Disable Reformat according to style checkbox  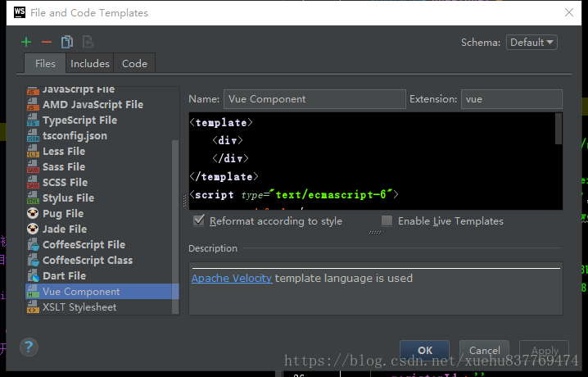198,221
